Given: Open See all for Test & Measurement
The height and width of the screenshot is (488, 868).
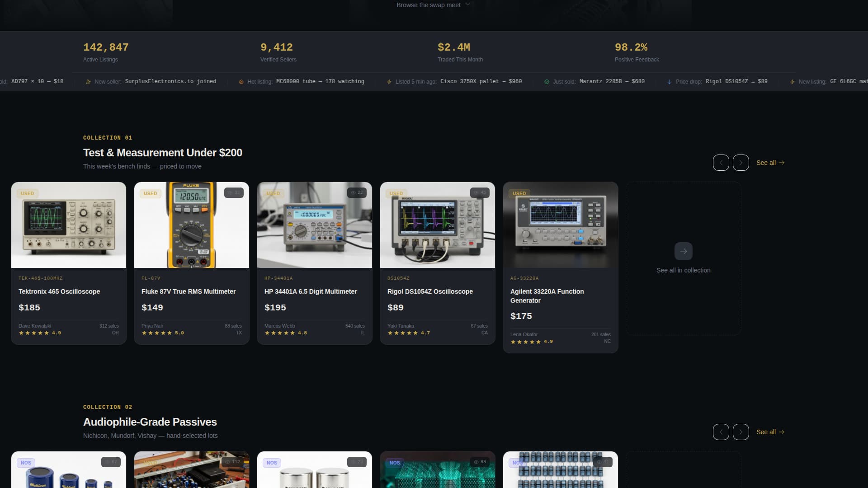Looking at the screenshot, I should [x=770, y=163].
